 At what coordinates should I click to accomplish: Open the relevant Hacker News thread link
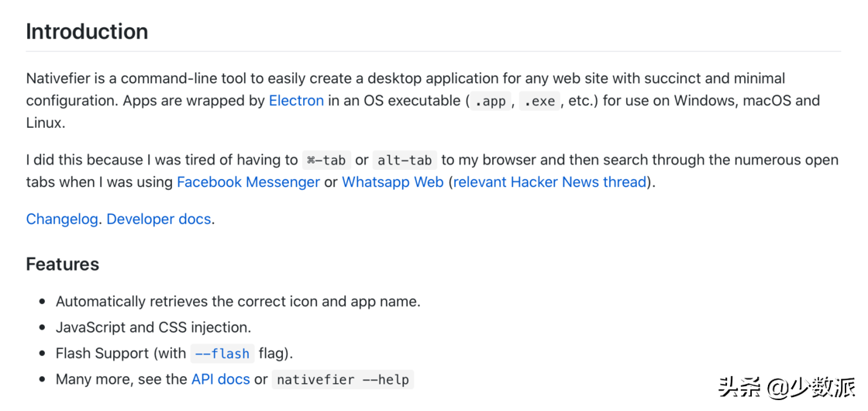point(549,182)
